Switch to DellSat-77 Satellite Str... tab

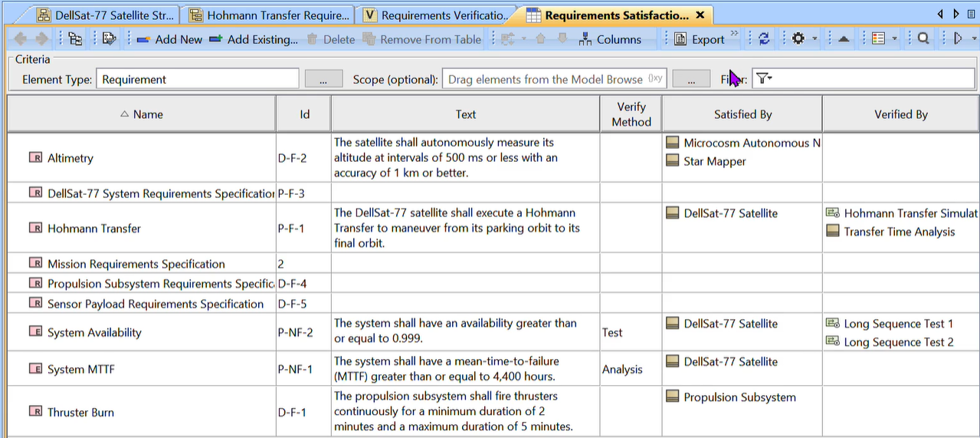click(x=106, y=15)
